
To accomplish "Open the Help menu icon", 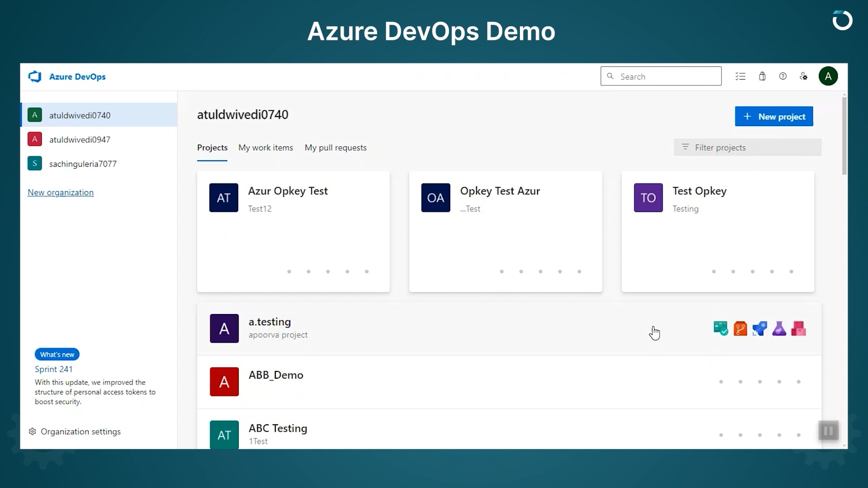I will 783,76.
